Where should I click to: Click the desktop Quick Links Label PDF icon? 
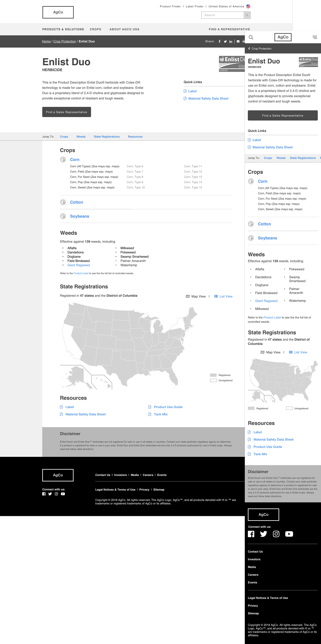[x=185, y=91]
